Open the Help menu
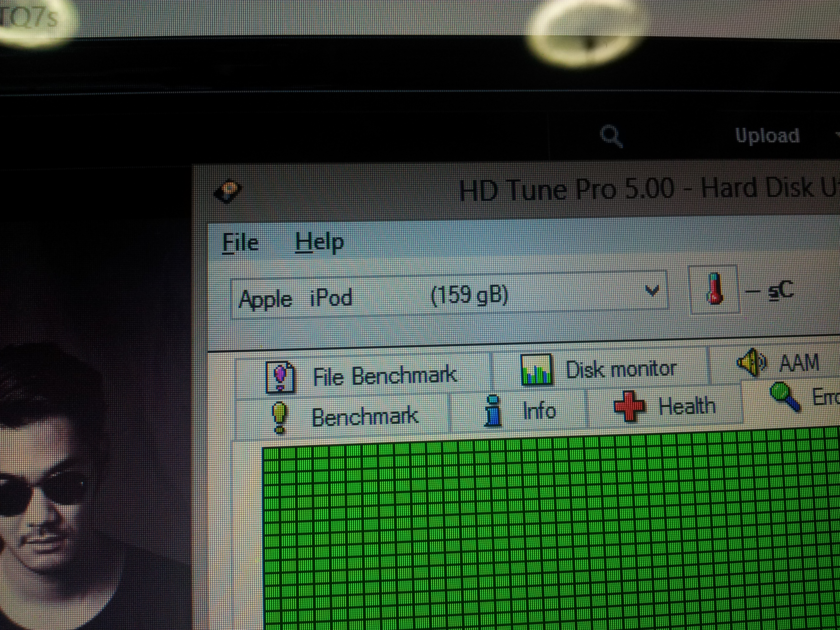 point(319,242)
